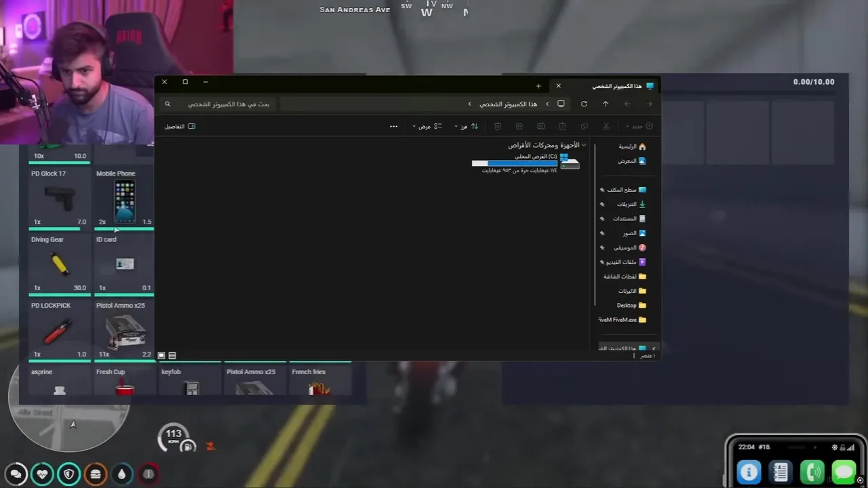
Task: Collapse Devices and drives (الأجهزة ومحركات الأقراص) group
Action: click(584, 145)
